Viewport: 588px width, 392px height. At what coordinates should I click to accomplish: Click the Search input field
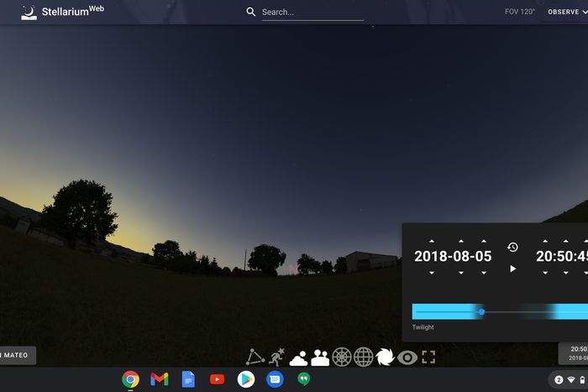312,13
